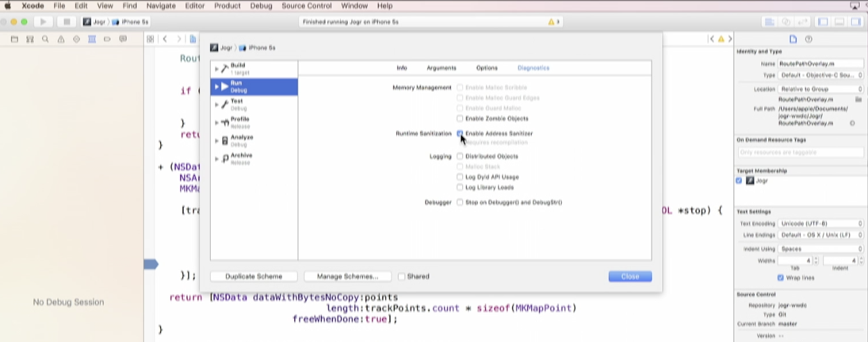Jump to previous issue arrow in jump bar
The image size is (868, 342).
[712, 39]
